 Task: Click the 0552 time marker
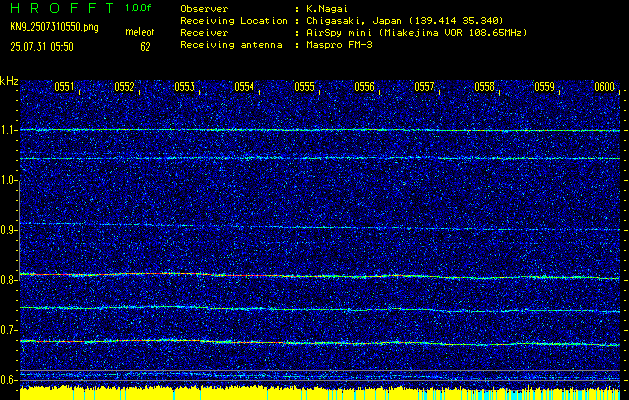(x=124, y=87)
